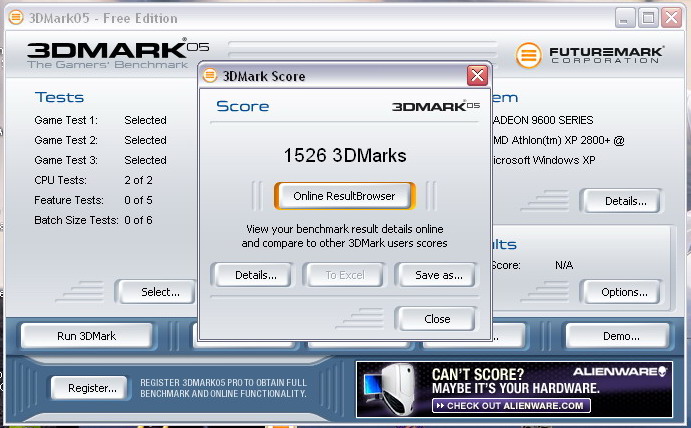The image size is (691, 428).
Task: Minimize the 3DMark05 main window
Action: pos(624,18)
